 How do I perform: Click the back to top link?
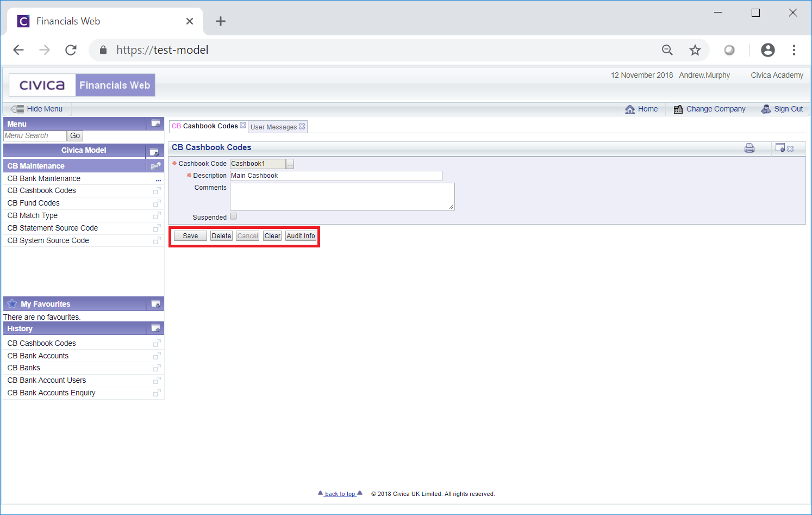[x=340, y=494]
